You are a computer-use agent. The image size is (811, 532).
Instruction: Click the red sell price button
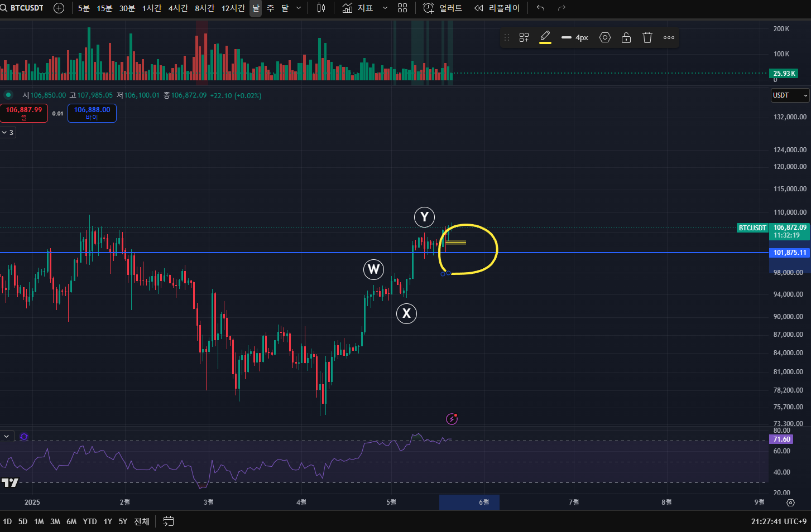click(x=24, y=113)
